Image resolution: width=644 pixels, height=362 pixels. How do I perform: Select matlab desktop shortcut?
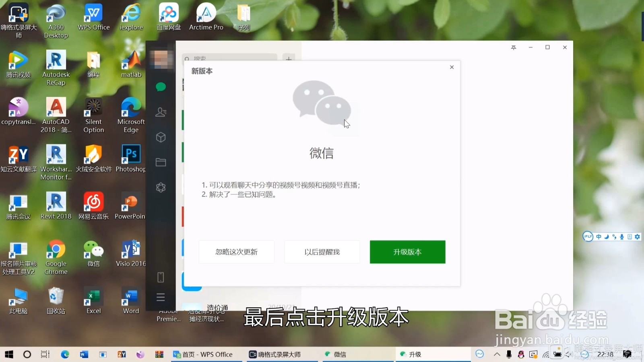tap(131, 64)
